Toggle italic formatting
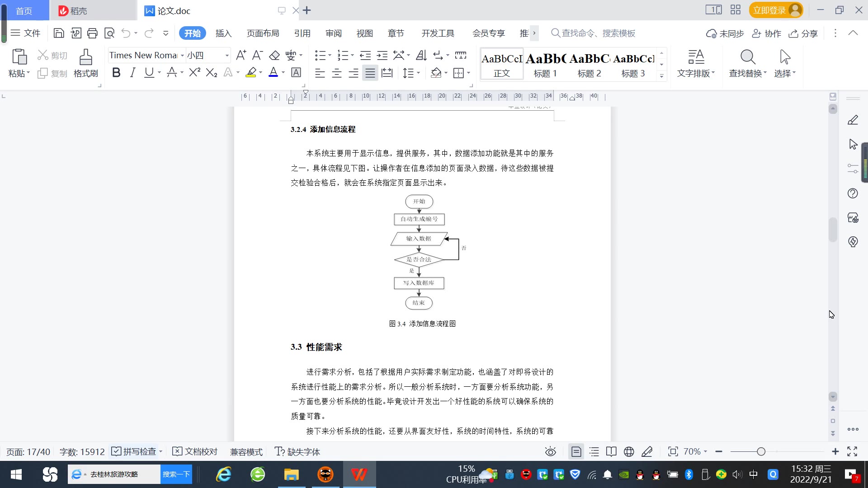 (132, 73)
